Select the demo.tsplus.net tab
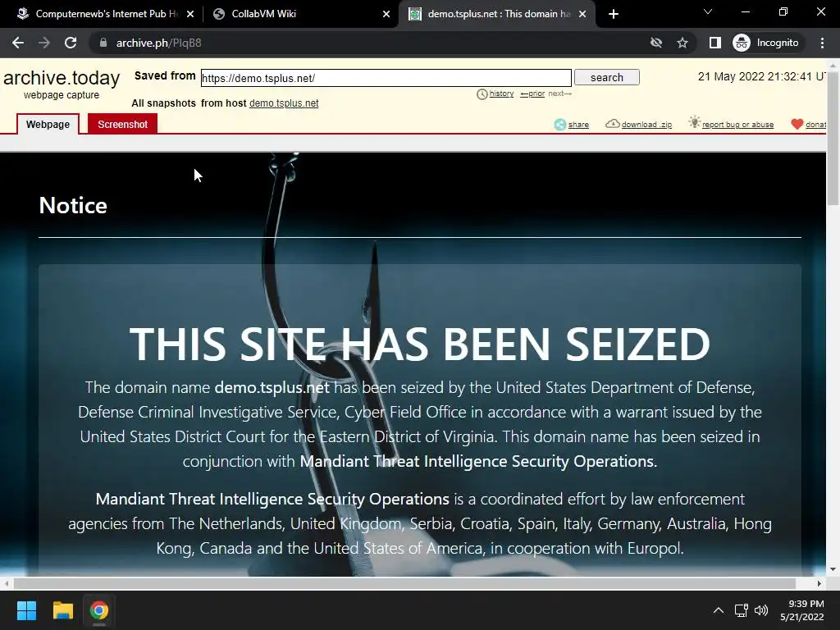Image resolution: width=840 pixels, height=630 pixels. (x=496, y=14)
